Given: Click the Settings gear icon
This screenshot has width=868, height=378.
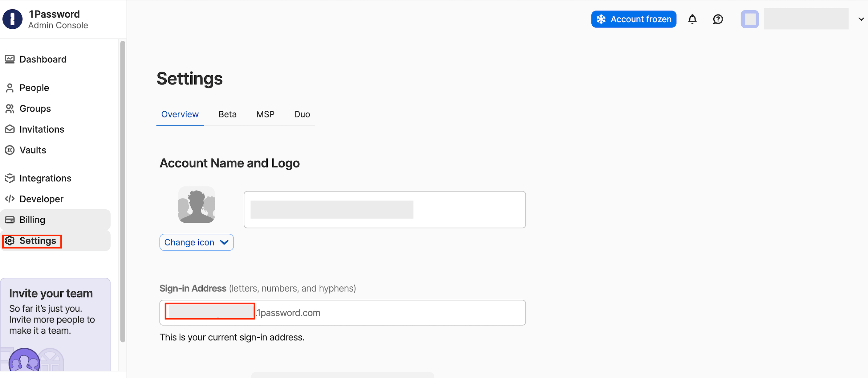Looking at the screenshot, I should tap(10, 241).
